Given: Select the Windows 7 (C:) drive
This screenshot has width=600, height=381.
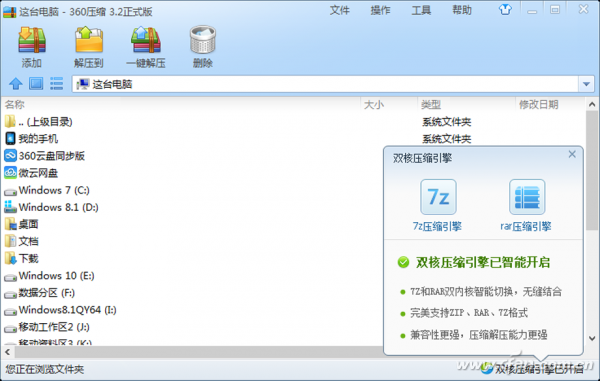Looking at the screenshot, I should click(47, 190).
